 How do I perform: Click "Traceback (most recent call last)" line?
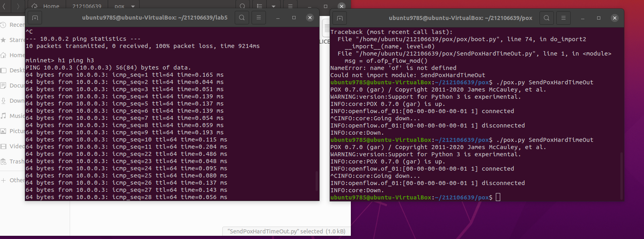(391, 32)
